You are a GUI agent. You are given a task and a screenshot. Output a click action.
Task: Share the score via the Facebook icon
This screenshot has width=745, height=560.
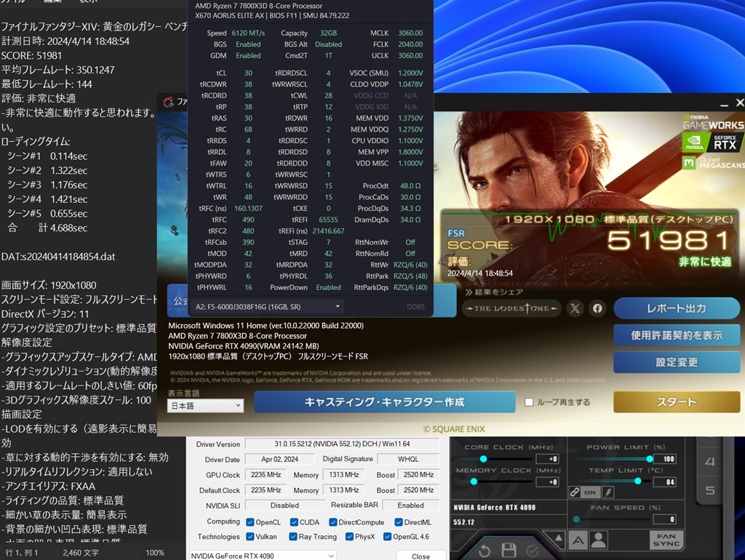597,308
